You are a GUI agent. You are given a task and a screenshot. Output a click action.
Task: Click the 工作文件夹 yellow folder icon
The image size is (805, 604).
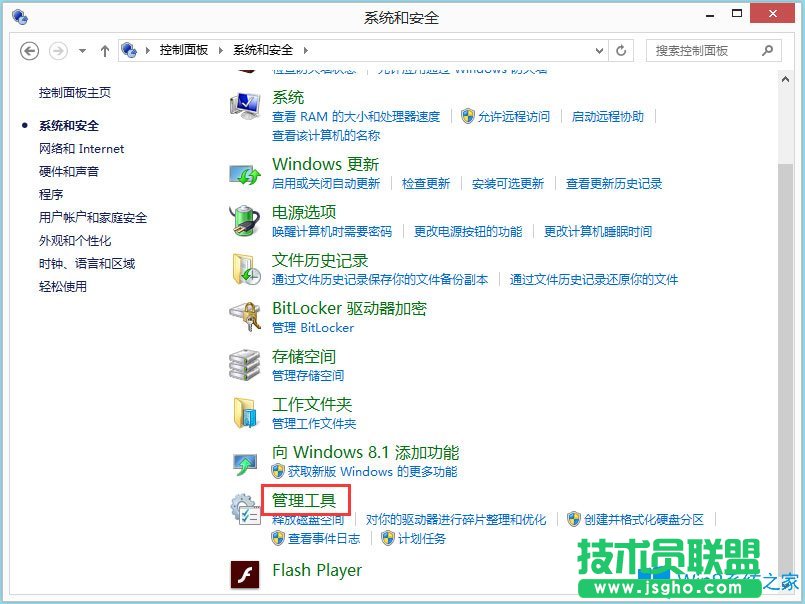pos(245,412)
